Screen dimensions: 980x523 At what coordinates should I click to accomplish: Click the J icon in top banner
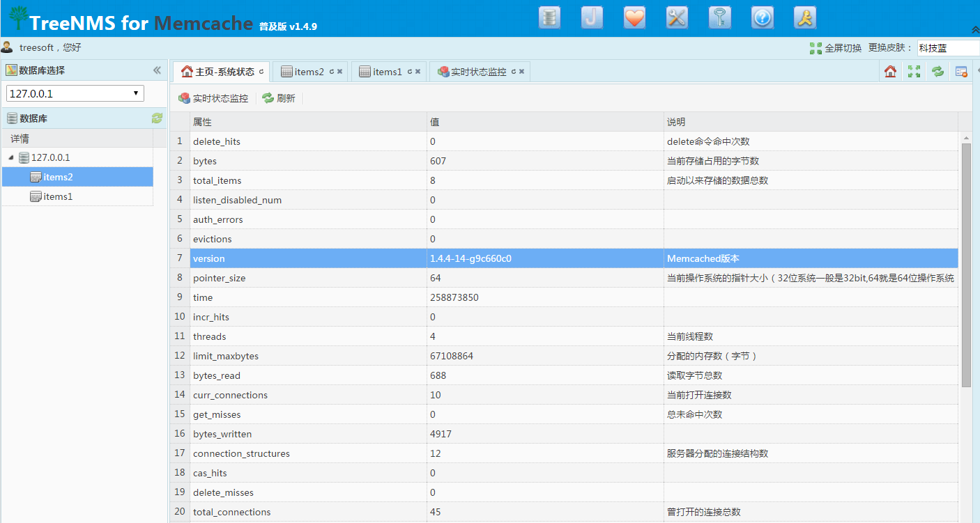click(592, 17)
